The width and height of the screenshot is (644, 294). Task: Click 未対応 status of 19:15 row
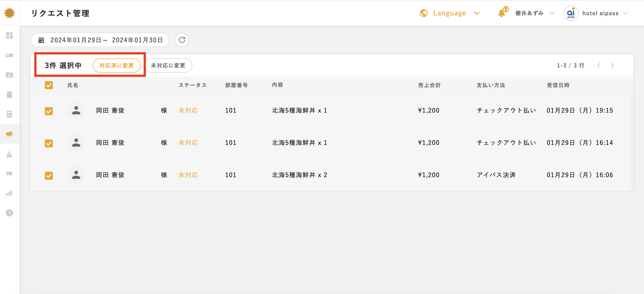[x=188, y=110]
